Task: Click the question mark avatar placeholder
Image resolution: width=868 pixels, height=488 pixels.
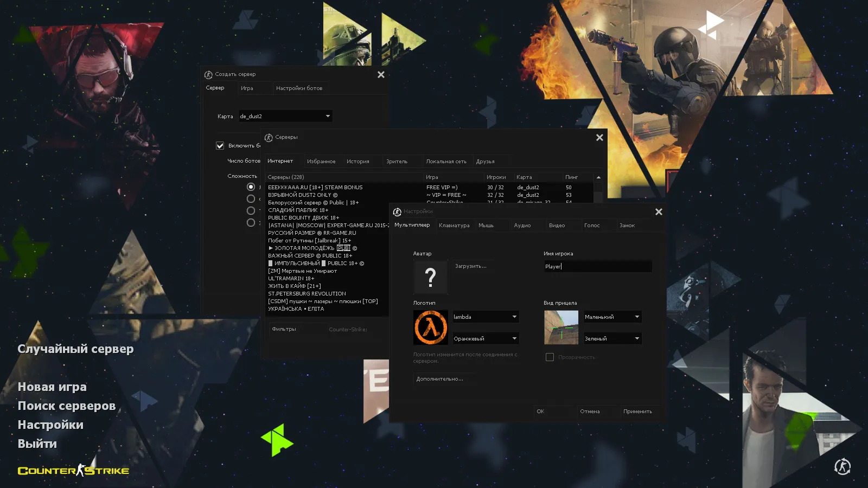Action: click(430, 277)
